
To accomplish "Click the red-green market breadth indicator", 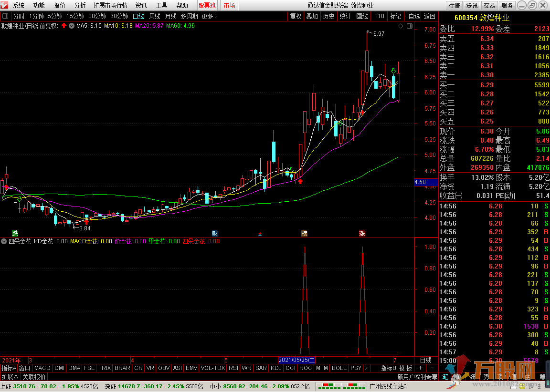I will click(x=340, y=386).
